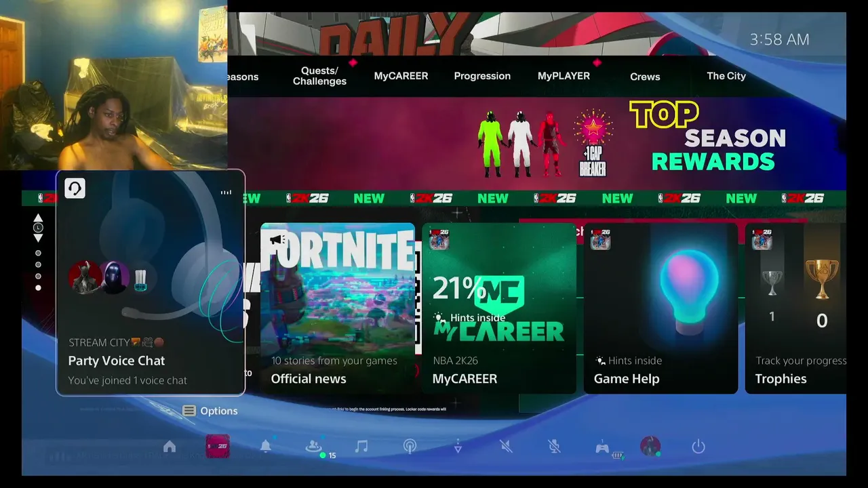Open the Party Voice Chat card
Image resolution: width=868 pixels, height=488 pixels.
pyautogui.click(x=151, y=283)
